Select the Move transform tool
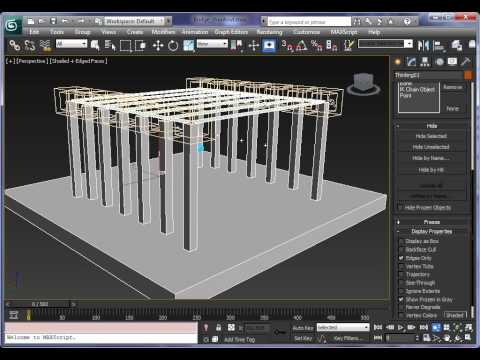 pyautogui.click(x=158, y=45)
